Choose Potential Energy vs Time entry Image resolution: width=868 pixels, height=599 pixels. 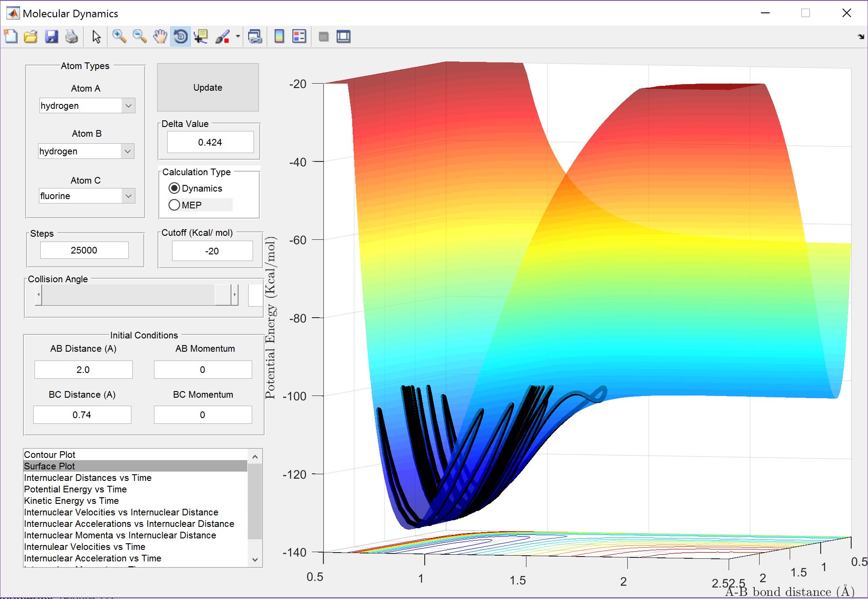point(75,489)
